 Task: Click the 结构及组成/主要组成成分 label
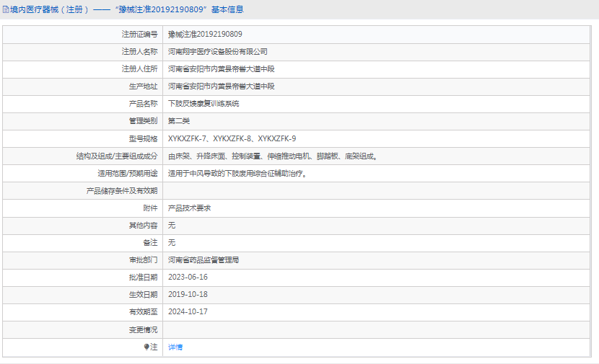pos(117,156)
